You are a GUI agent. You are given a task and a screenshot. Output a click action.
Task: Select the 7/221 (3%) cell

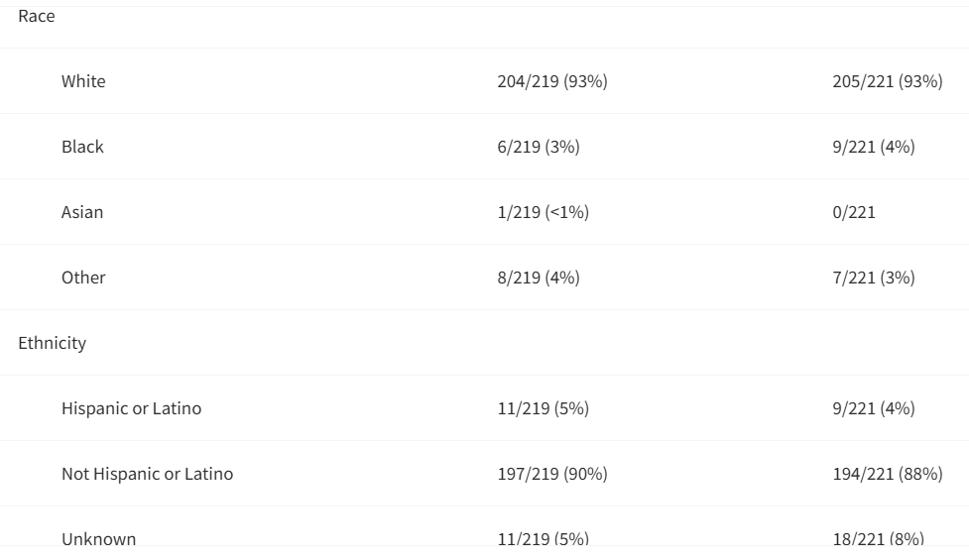(x=873, y=278)
